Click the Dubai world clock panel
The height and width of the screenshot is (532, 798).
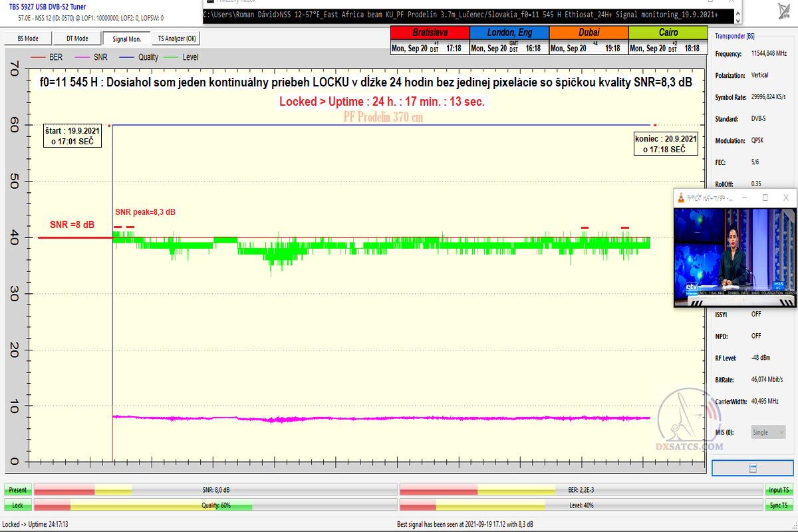[x=589, y=41]
